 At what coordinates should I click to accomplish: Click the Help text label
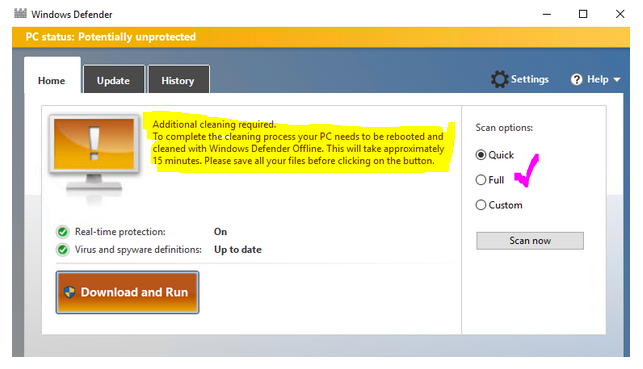(x=597, y=79)
